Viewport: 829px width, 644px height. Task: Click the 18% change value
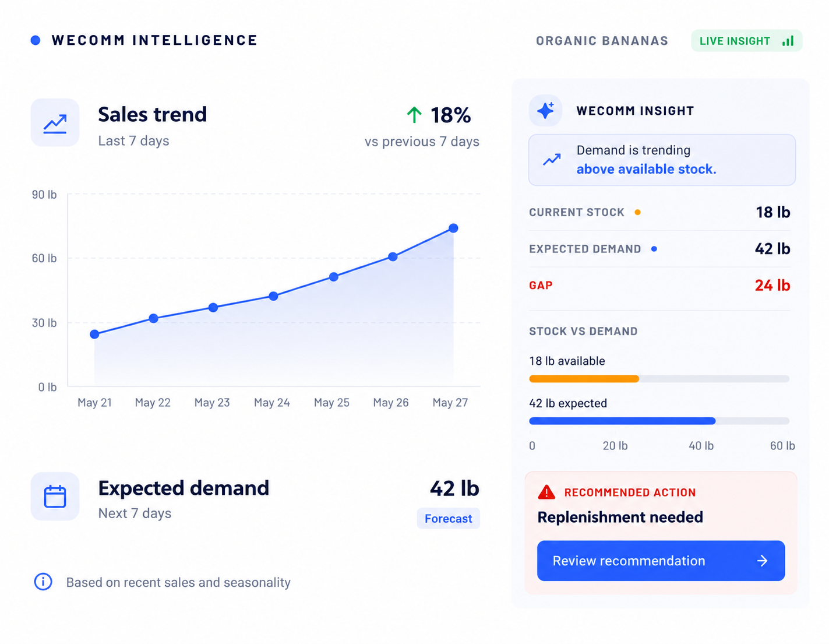tap(450, 115)
